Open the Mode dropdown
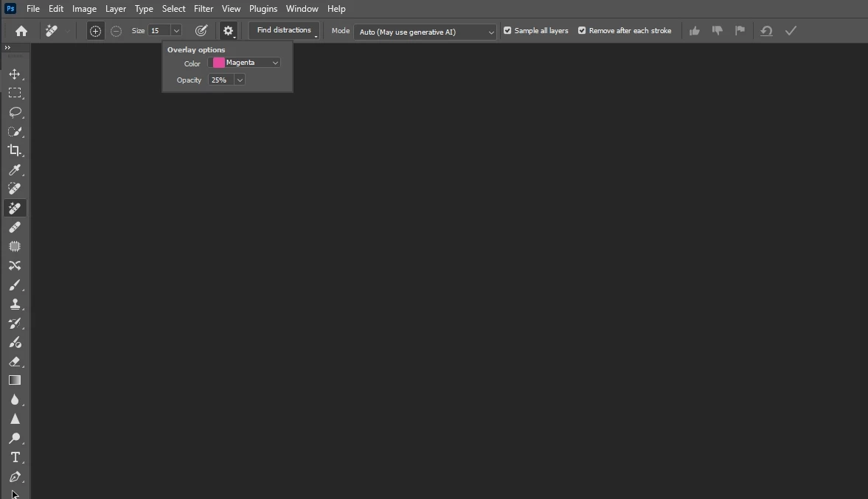The image size is (868, 499). [x=425, y=32]
